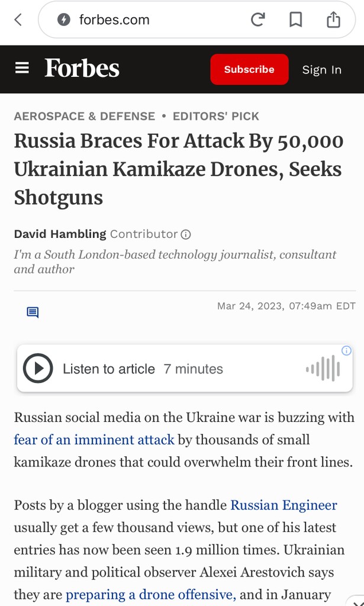This screenshot has width=364, height=606.
Task: Bookmark this page in the browser
Action: click(x=295, y=20)
